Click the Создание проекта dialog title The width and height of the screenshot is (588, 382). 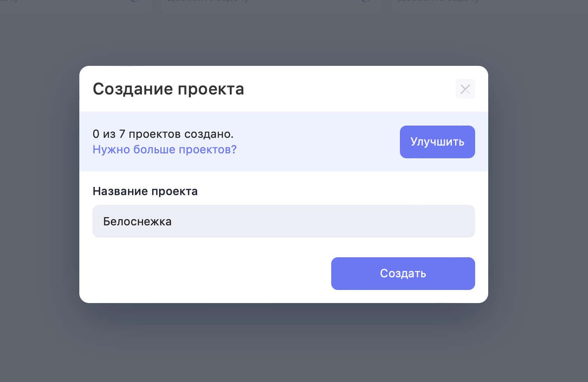(168, 89)
